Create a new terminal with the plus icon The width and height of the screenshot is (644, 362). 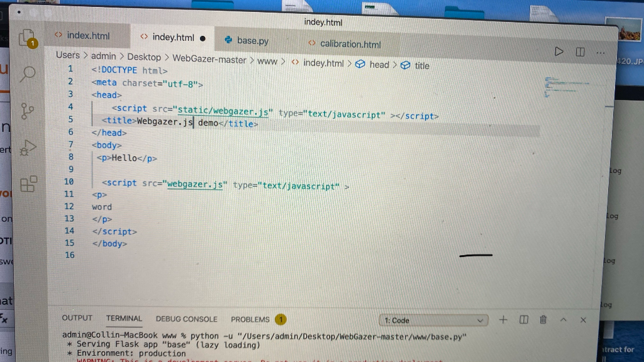click(x=503, y=320)
